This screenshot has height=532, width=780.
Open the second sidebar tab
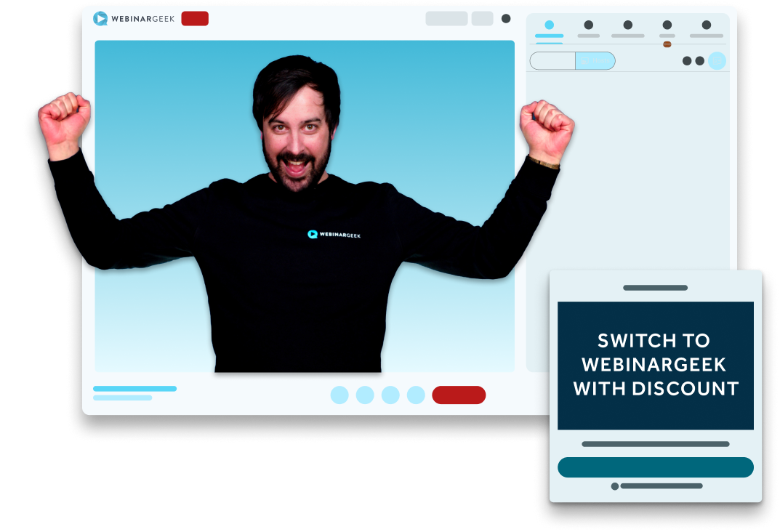point(589,28)
